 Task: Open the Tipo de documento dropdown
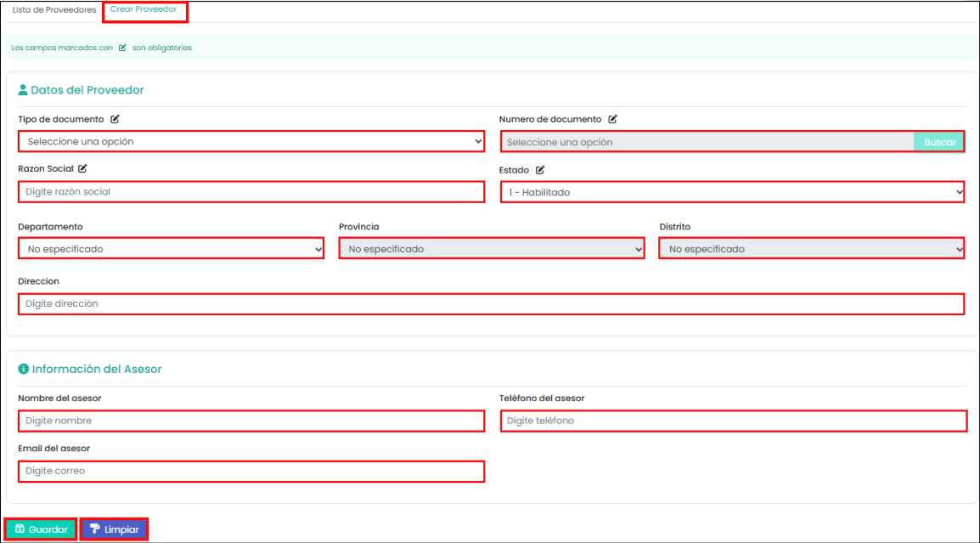tap(251, 142)
